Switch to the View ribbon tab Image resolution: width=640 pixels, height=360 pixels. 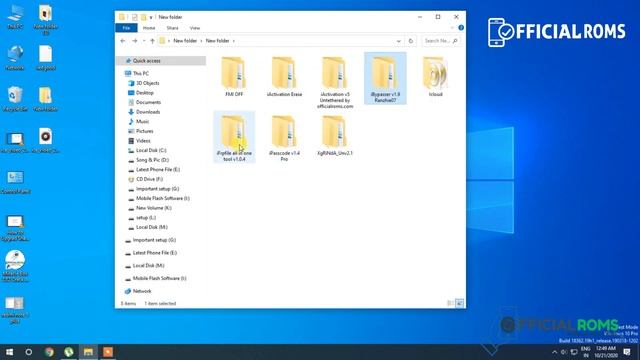pos(195,28)
